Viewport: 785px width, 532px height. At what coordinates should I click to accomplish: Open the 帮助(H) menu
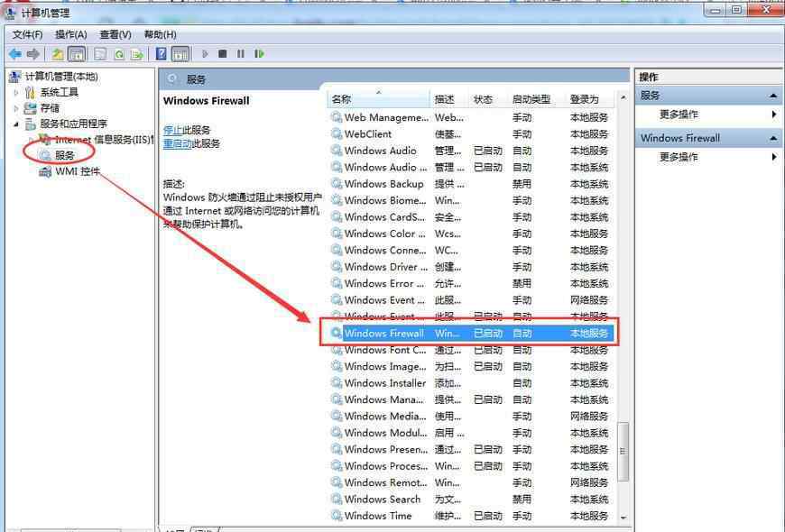point(161,34)
